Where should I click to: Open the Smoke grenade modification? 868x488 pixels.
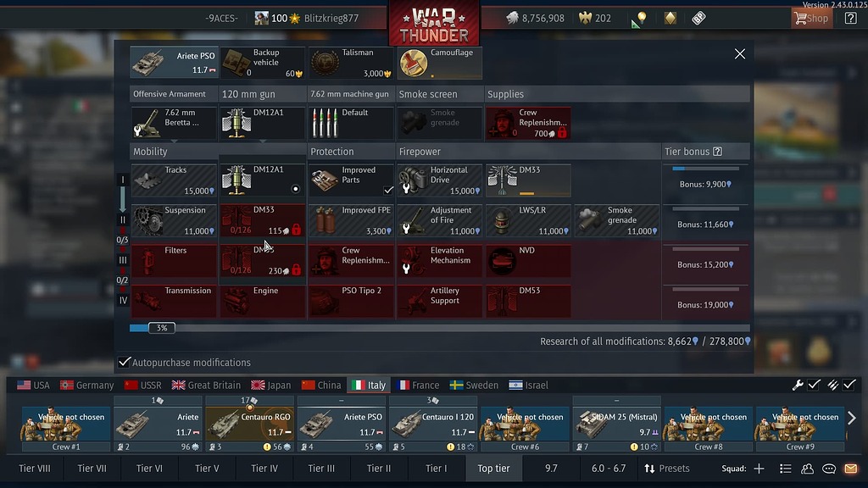click(x=616, y=220)
